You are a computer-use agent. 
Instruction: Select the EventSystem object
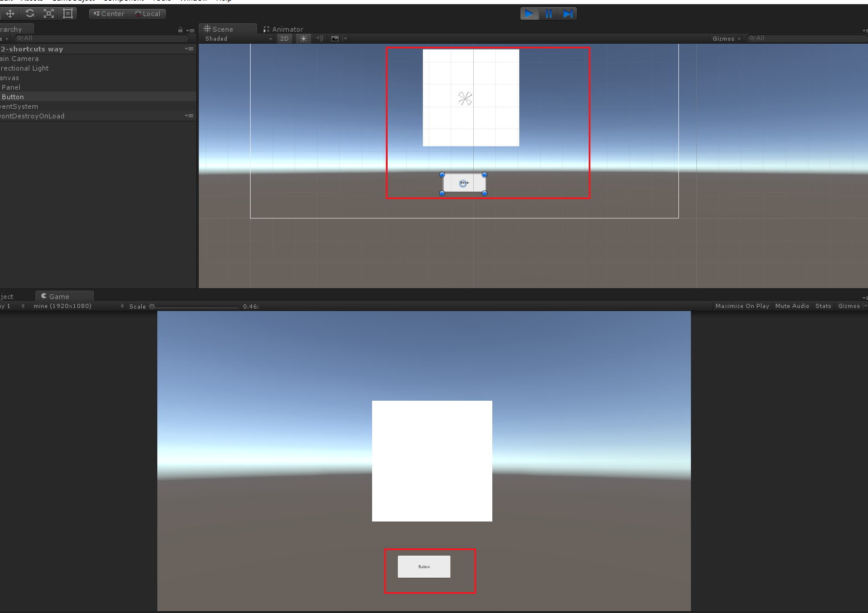(x=98, y=106)
